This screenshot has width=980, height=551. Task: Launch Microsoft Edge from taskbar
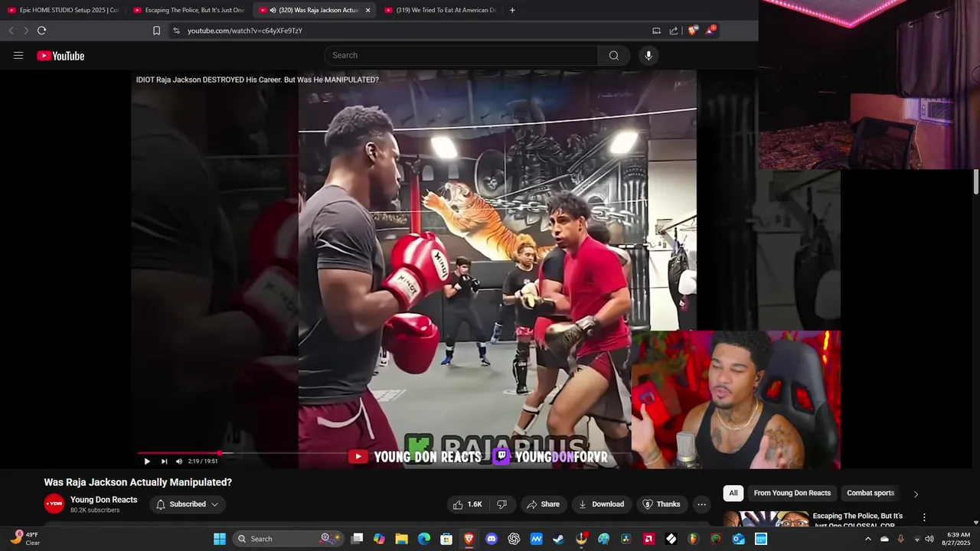424,539
